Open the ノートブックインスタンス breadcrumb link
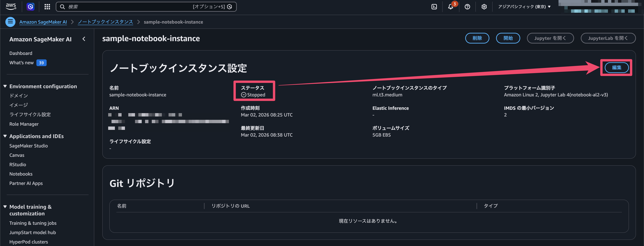This screenshot has width=644, height=246. pyautogui.click(x=105, y=22)
